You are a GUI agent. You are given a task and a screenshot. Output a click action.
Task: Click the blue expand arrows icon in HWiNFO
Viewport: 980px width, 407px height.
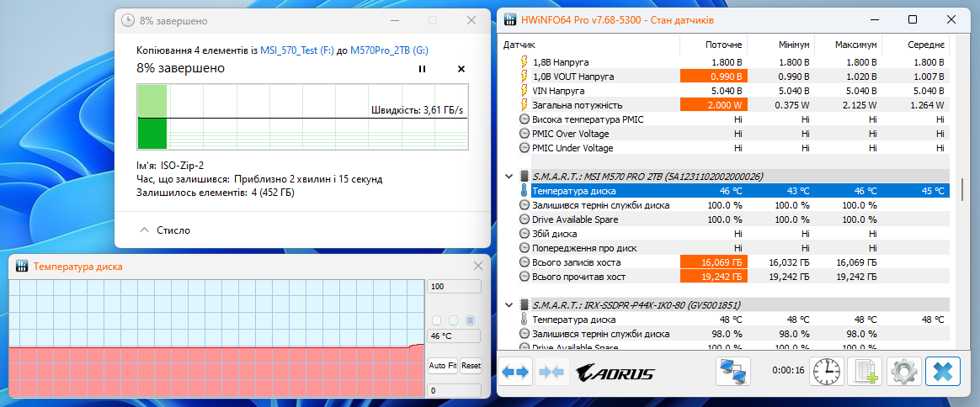tap(516, 372)
